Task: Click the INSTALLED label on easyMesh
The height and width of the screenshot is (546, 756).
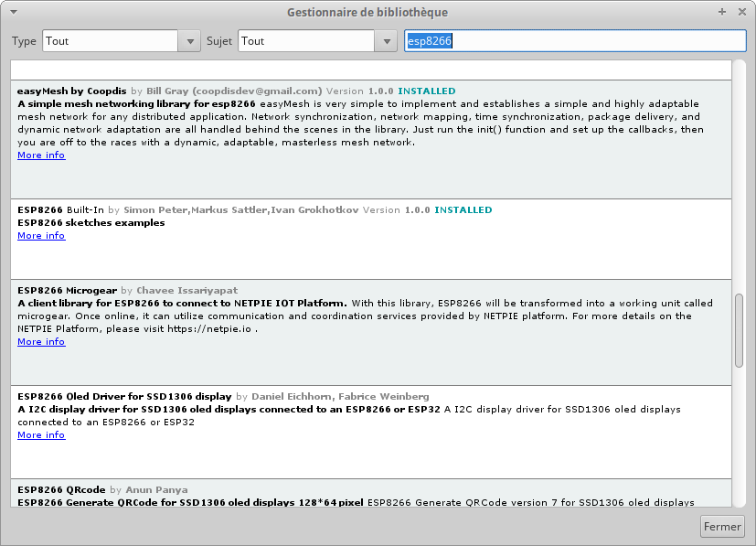Action: pos(427,91)
